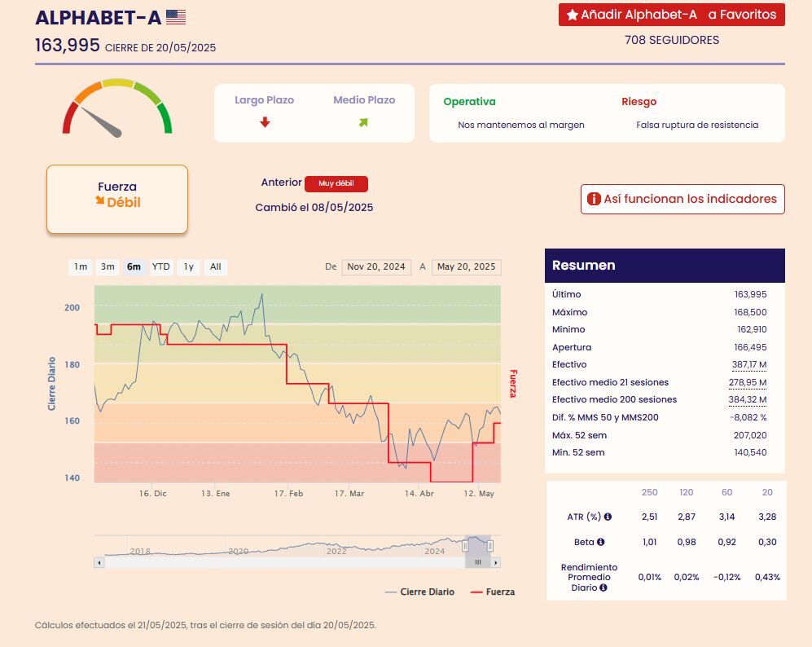The height and width of the screenshot is (647, 812).
Task: Click the end date field May 20, 2025
Action: pyautogui.click(x=466, y=266)
